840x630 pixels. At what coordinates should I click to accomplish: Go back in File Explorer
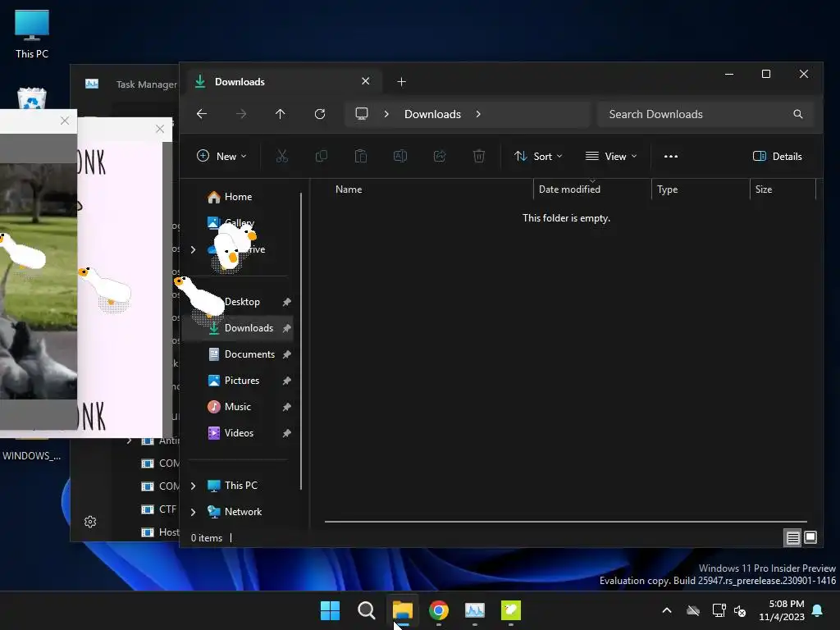(x=202, y=113)
